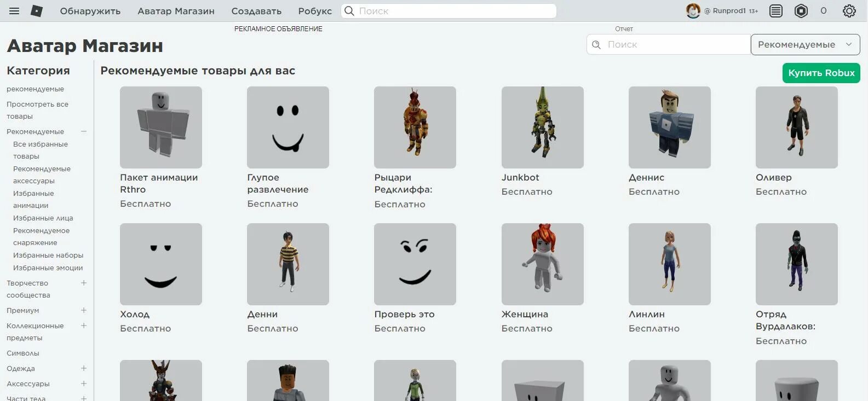Select Рекомендуемые аксессуары subcategory
Screen dimensions: 868x401
(x=42, y=175)
